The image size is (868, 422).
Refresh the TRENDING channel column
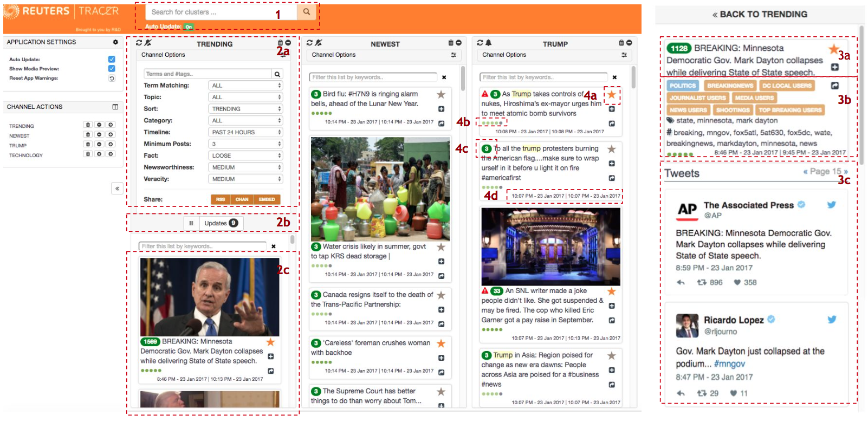tap(139, 43)
